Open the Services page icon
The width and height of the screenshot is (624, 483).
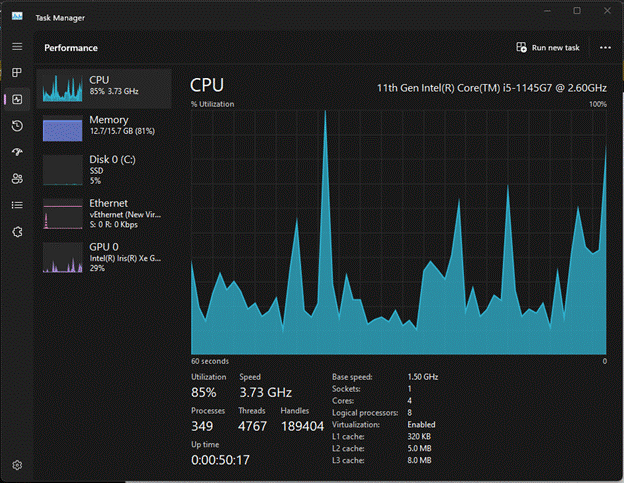[17, 232]
